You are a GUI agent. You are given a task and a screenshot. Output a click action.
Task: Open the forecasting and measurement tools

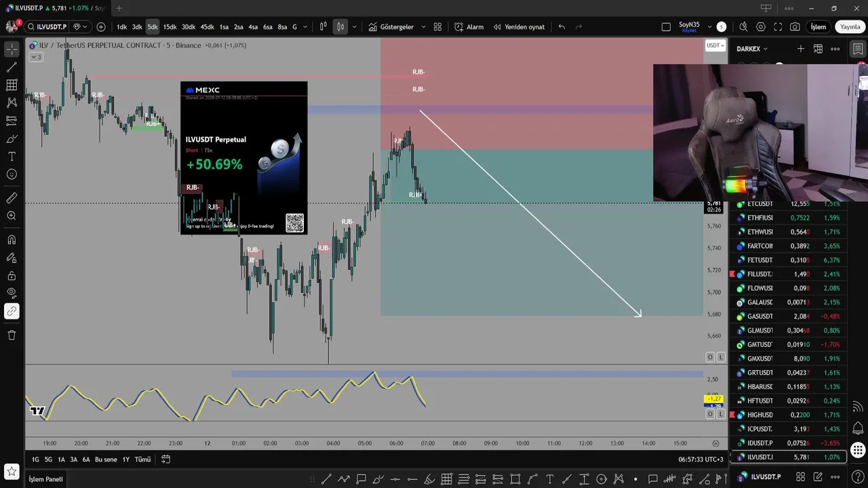[x=12, y=121]
